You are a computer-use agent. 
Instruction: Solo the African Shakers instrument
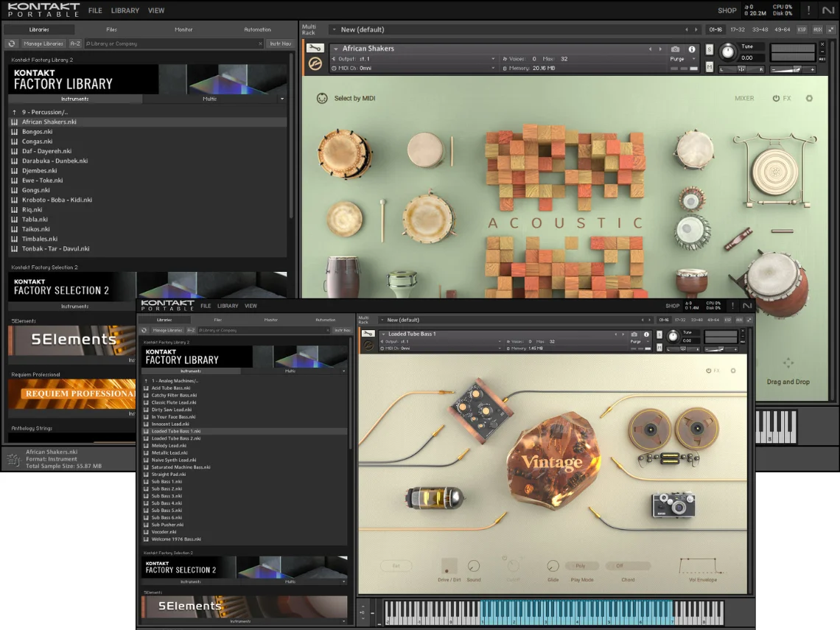click(x=710, y=49)
